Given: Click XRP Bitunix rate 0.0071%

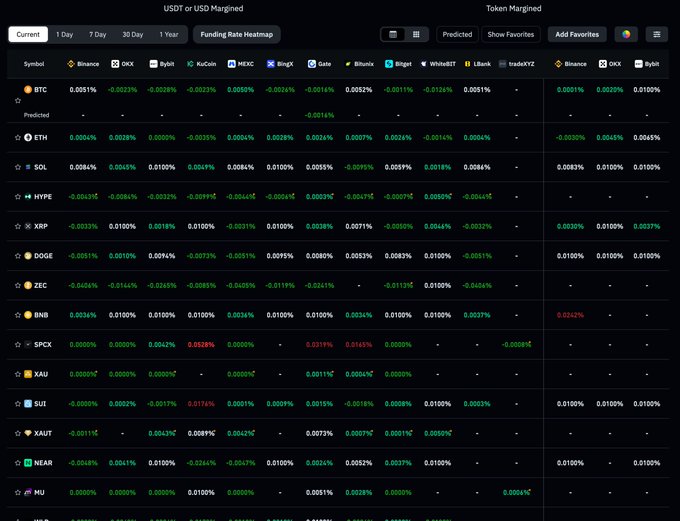Looking at the screenshot, I should (359, 226).
